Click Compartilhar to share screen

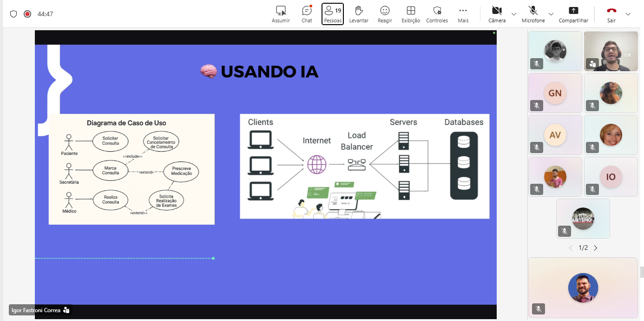coord(573,13)
